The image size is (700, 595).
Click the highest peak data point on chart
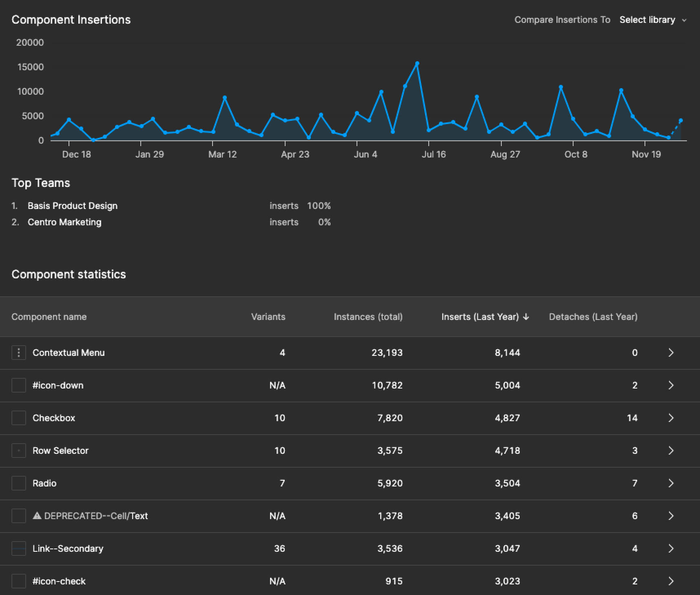pos(417,64)
